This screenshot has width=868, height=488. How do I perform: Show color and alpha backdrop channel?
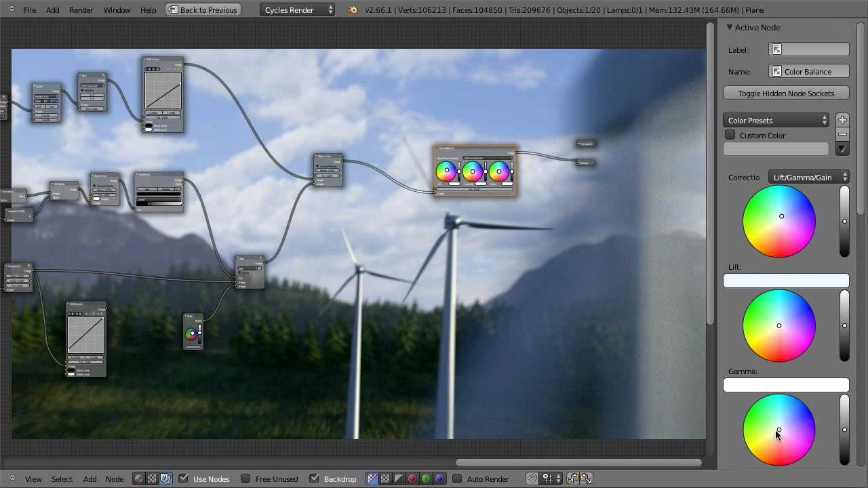(x=372, y=479)
